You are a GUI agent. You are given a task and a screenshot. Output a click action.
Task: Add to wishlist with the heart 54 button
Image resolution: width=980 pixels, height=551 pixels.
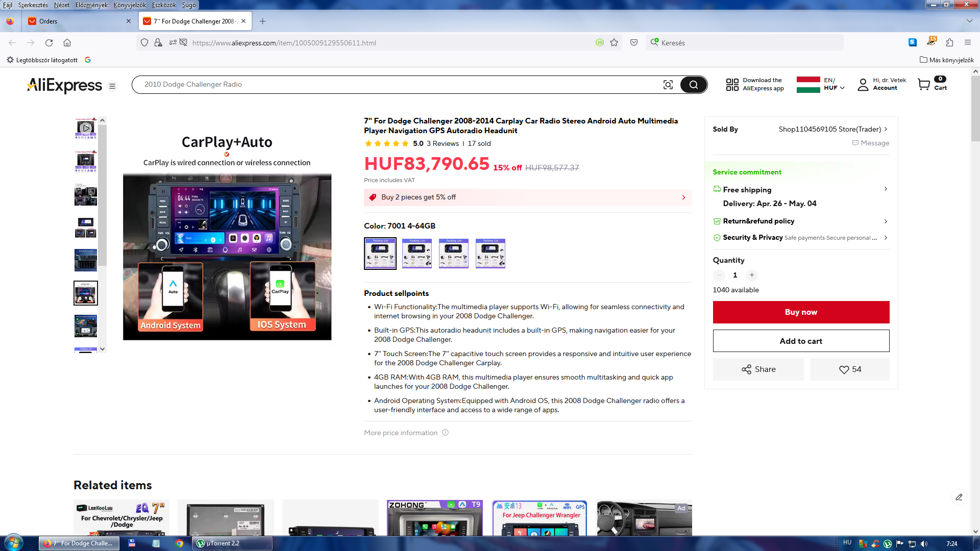pos(849,369)
